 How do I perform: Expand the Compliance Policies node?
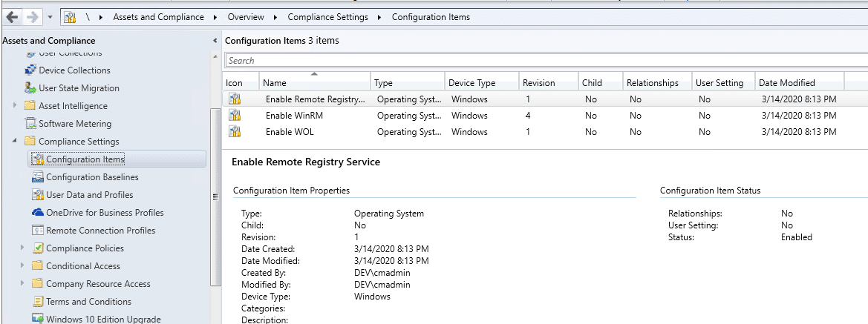pos(22,248)
